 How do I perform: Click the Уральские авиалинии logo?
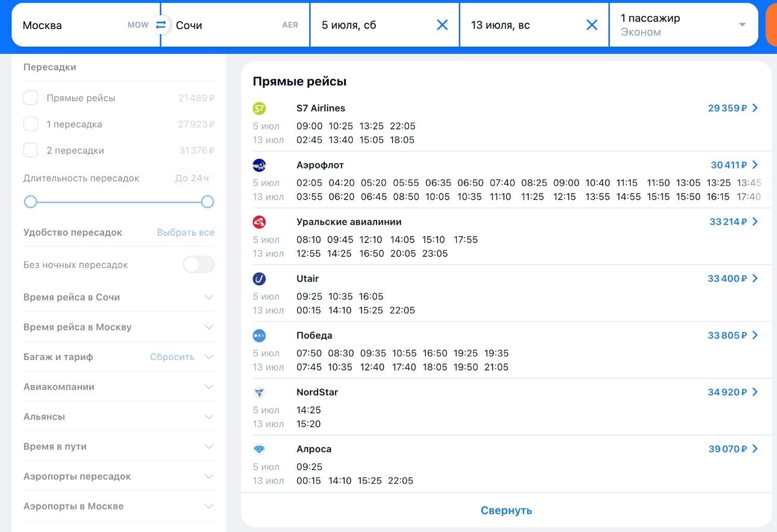pos(259,222)
